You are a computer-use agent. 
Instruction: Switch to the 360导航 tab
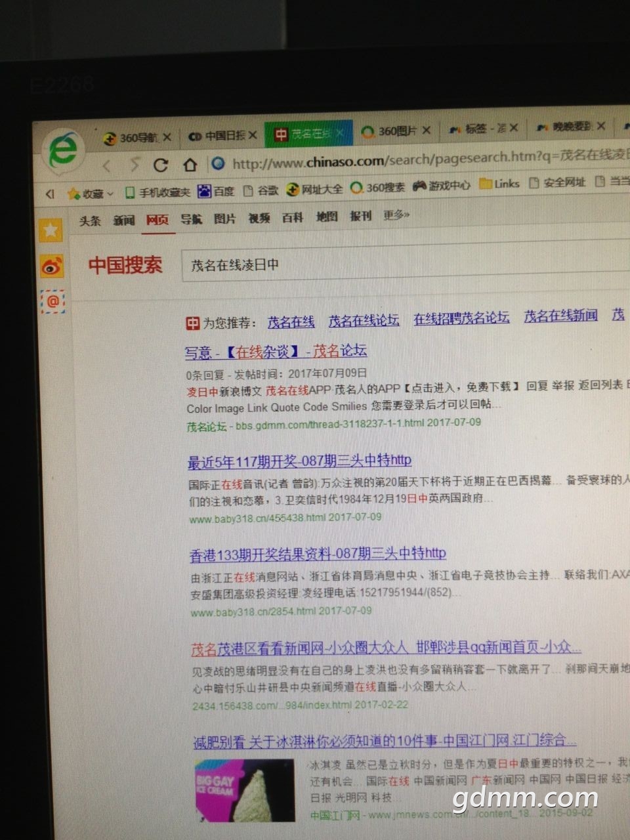tap(131, 138)
